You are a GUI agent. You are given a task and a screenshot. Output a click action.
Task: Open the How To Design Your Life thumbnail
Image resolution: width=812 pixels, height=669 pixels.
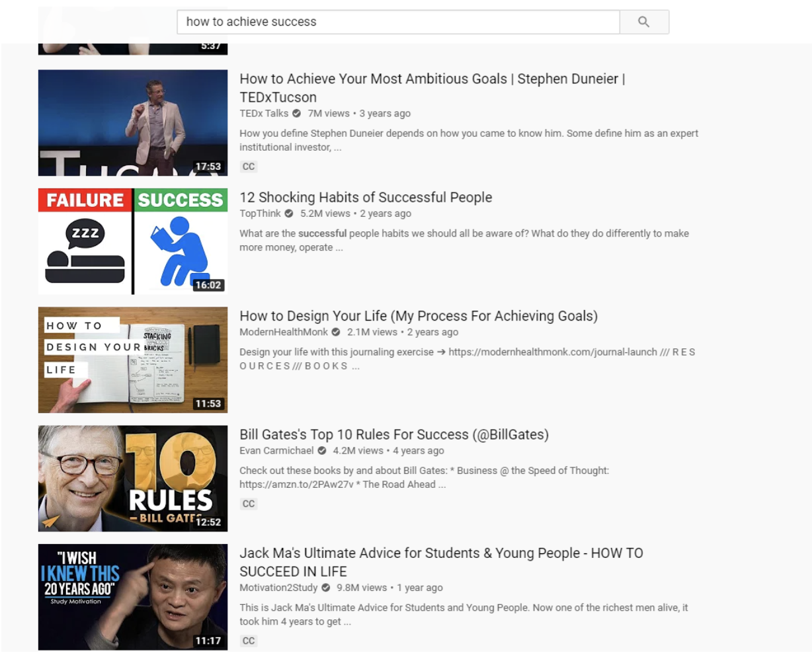(133, 360)
